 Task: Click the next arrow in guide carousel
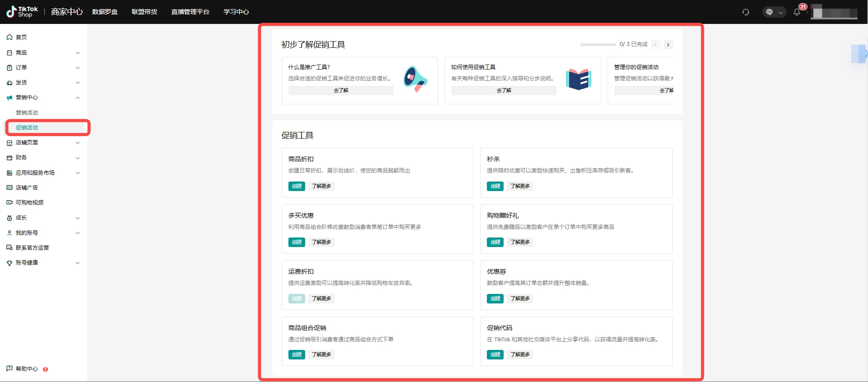pos(668,44)
